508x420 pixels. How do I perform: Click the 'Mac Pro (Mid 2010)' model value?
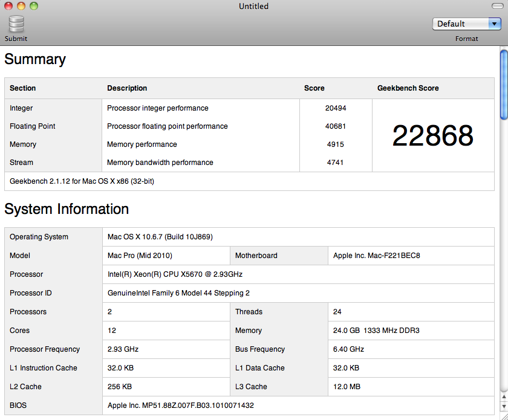pyautogui.click(x=140, y=256)
